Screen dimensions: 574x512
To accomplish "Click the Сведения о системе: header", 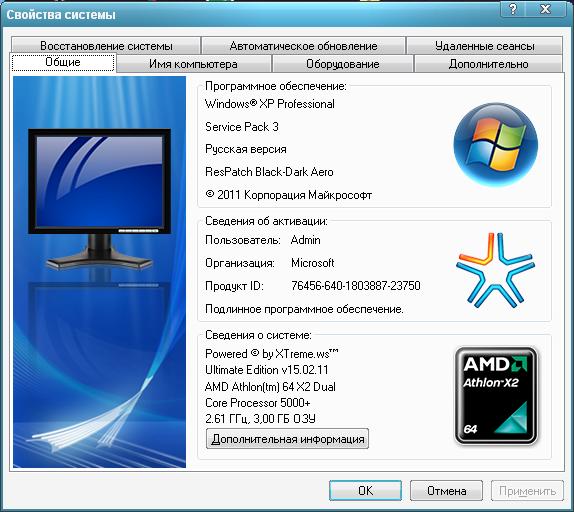I will coord(258,335).
